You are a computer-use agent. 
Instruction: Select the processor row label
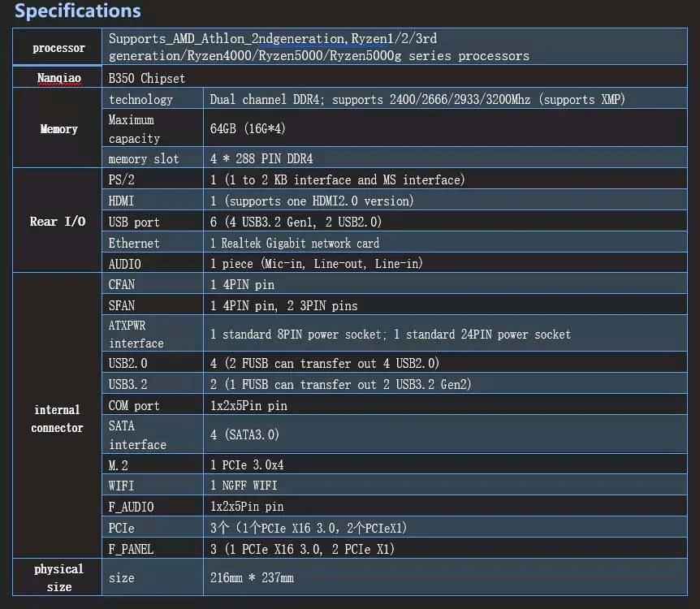[x=58, y=48]
